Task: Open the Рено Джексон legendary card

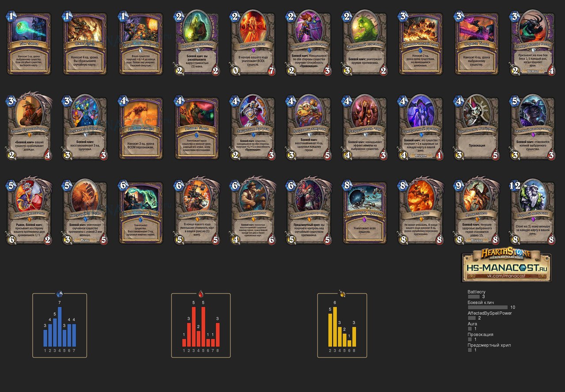Action: tap(254, 211)
